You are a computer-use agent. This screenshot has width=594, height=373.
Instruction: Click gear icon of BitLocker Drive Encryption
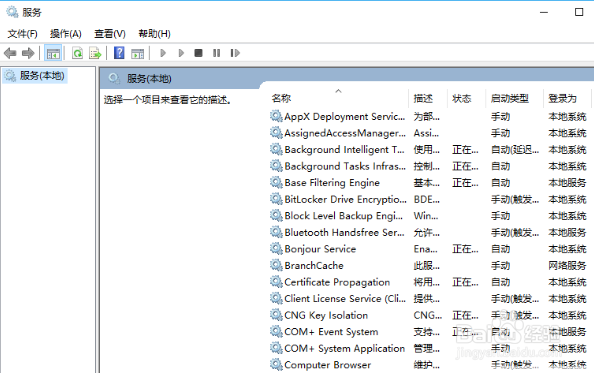[x=276, y=199]
